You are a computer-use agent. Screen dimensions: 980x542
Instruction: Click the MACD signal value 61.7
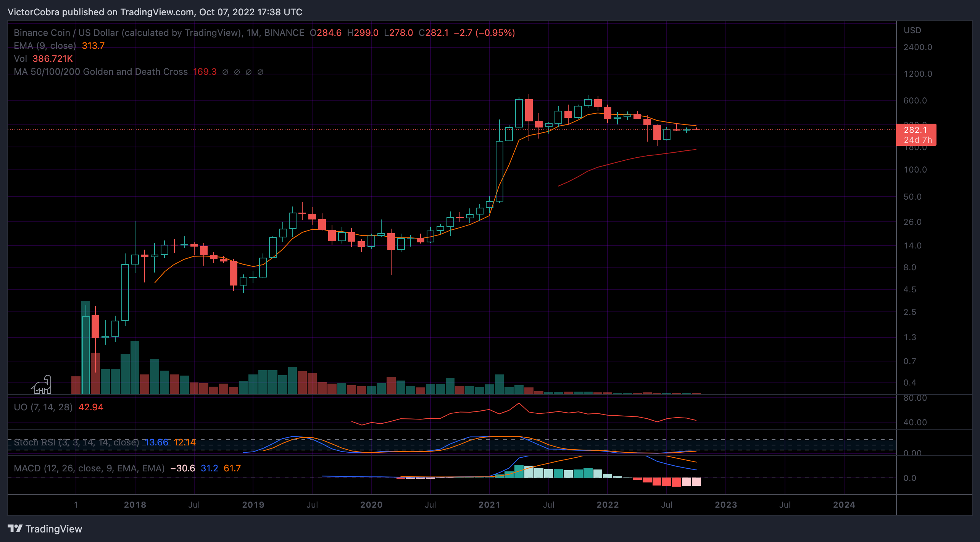point(232,468)
